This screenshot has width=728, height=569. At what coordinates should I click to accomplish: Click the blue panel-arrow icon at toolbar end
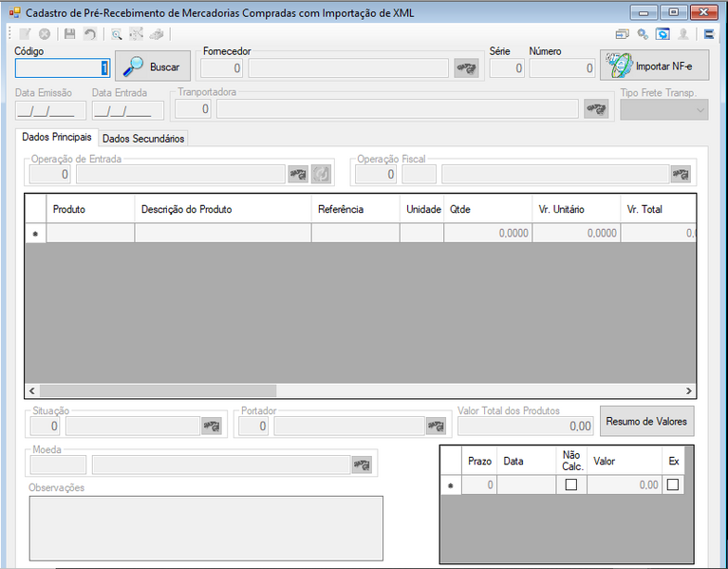(x=709, y=34)
